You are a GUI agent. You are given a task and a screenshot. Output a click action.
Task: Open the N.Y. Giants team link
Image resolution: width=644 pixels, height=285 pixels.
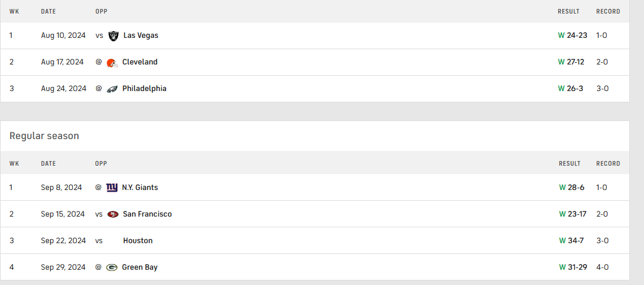[140, 188]
